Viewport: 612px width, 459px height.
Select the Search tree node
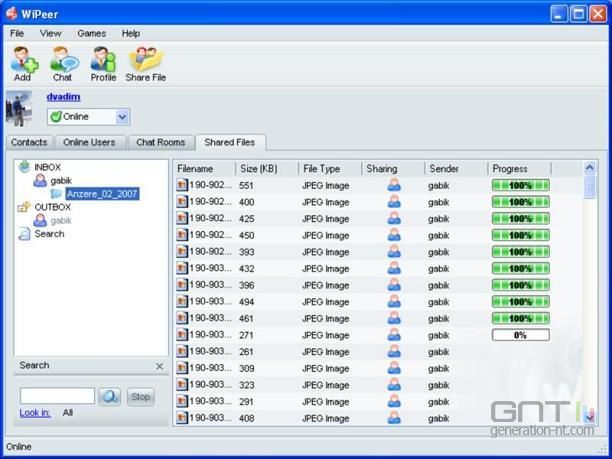click(49, 234)
